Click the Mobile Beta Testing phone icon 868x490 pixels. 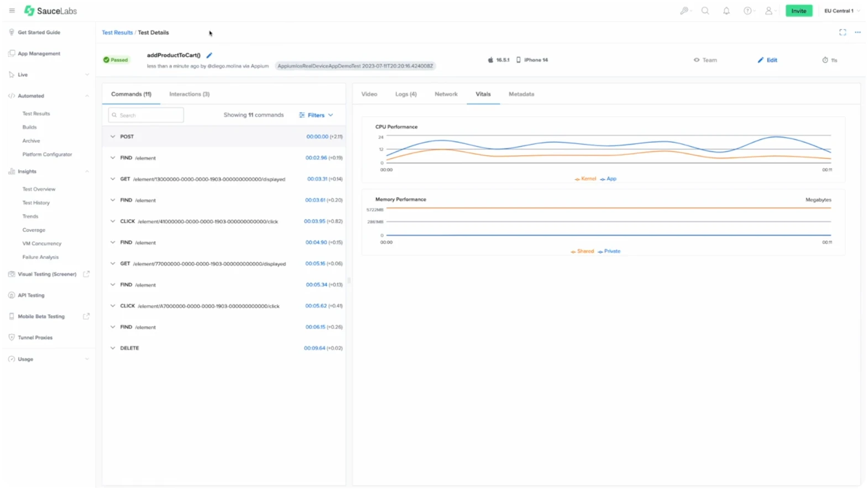pos(12,316)
